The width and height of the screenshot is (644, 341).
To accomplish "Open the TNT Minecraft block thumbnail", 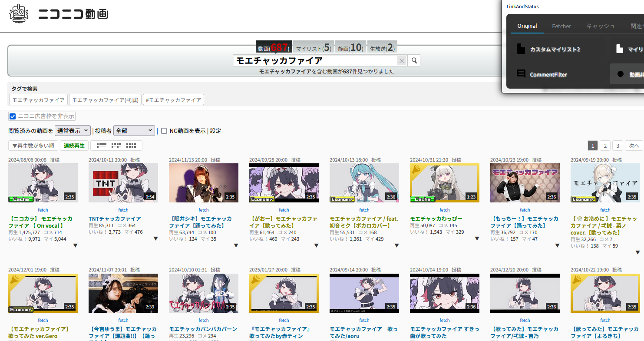I will pyautogui.click(x=123, y=183).
